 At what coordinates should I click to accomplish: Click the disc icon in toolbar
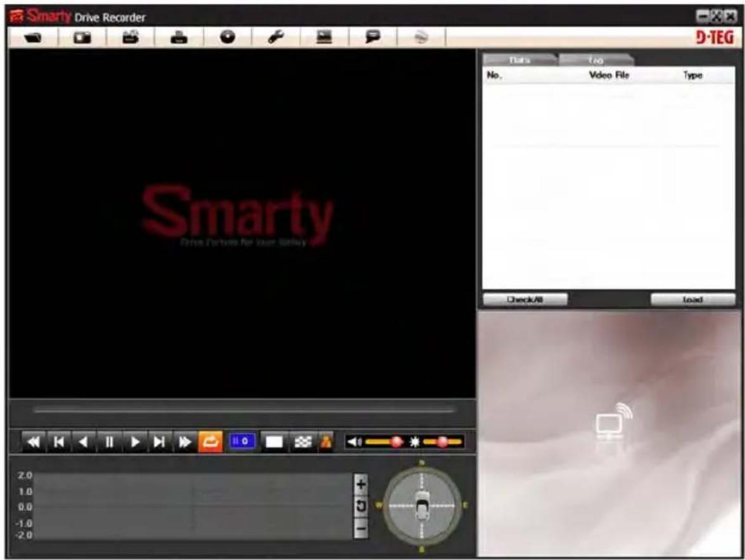(x=227, y=37)
